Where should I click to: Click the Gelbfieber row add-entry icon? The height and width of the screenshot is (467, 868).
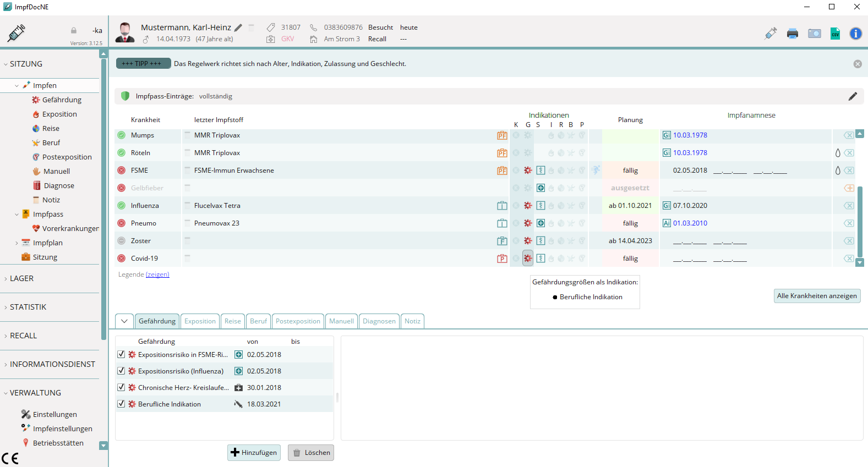(x=849, y=188)
